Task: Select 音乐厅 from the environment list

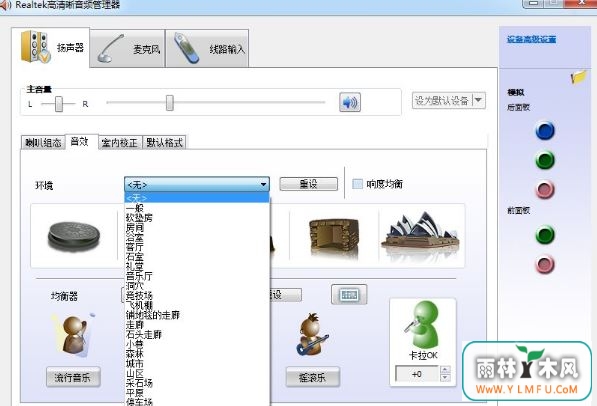Action: coord(139,276)
